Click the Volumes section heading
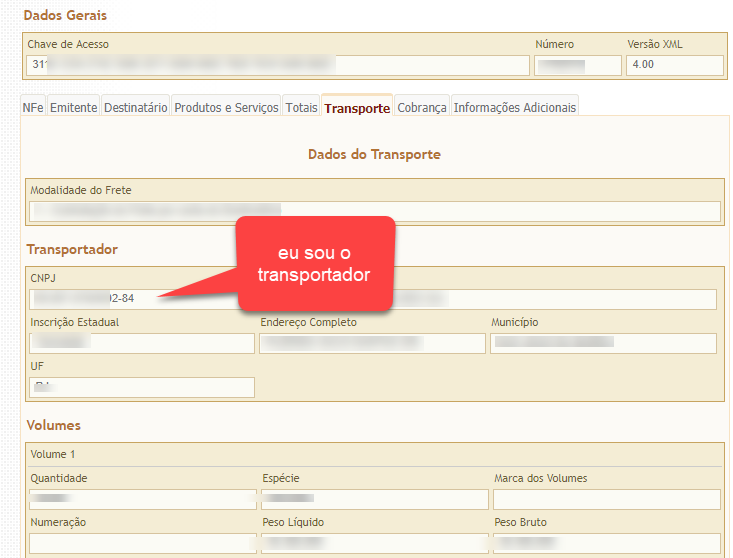The height and width of the screenshot is (558, 733). click(x=54, y=425)
